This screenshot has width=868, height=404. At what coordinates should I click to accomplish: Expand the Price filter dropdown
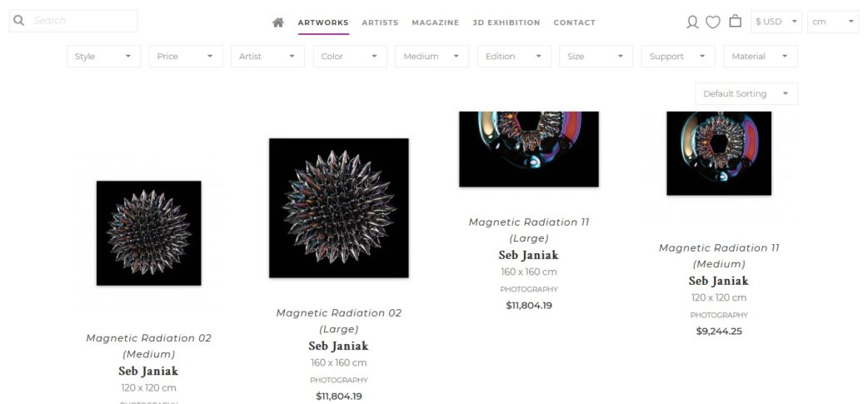[186, 57]
